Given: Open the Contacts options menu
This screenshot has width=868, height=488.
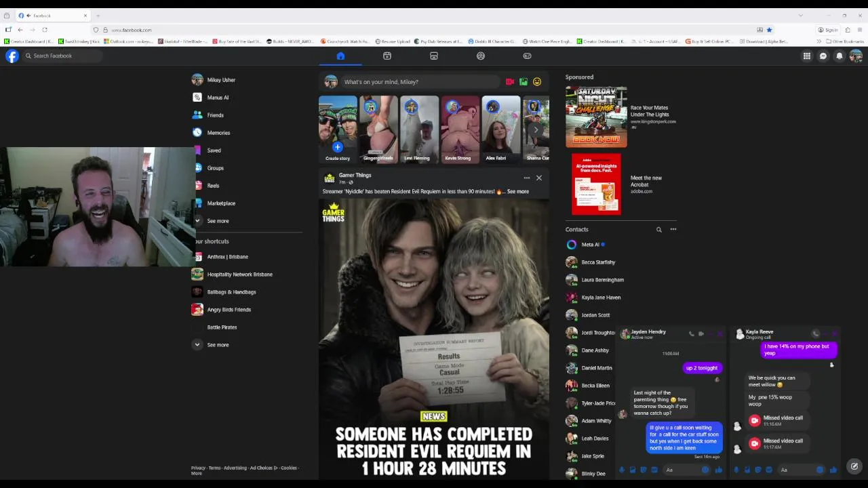Looking at the screenshot, I should click(673, 230).
